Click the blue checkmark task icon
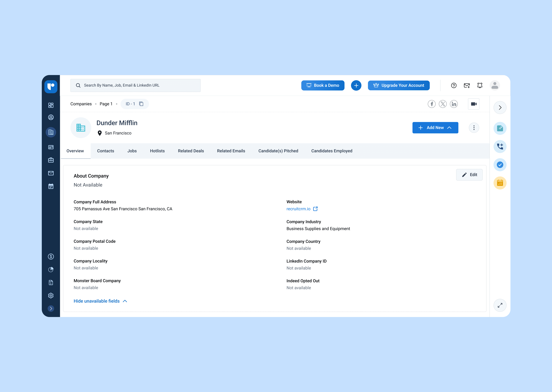The image size is (552, 392). click(x=500, y=165)
